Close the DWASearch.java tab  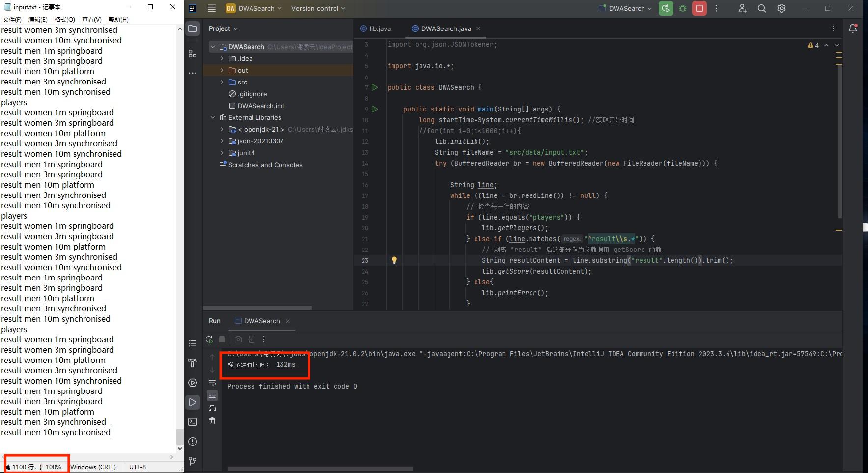(x=478, y=28)
